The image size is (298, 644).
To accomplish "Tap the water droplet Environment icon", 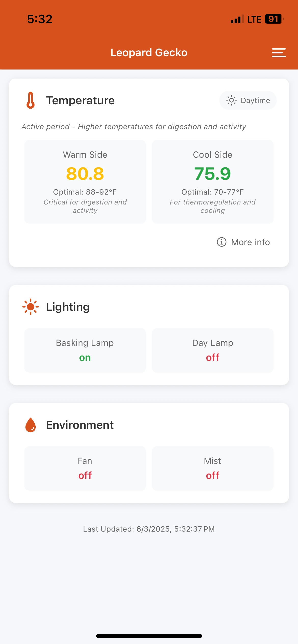I will tap(31, 425).
